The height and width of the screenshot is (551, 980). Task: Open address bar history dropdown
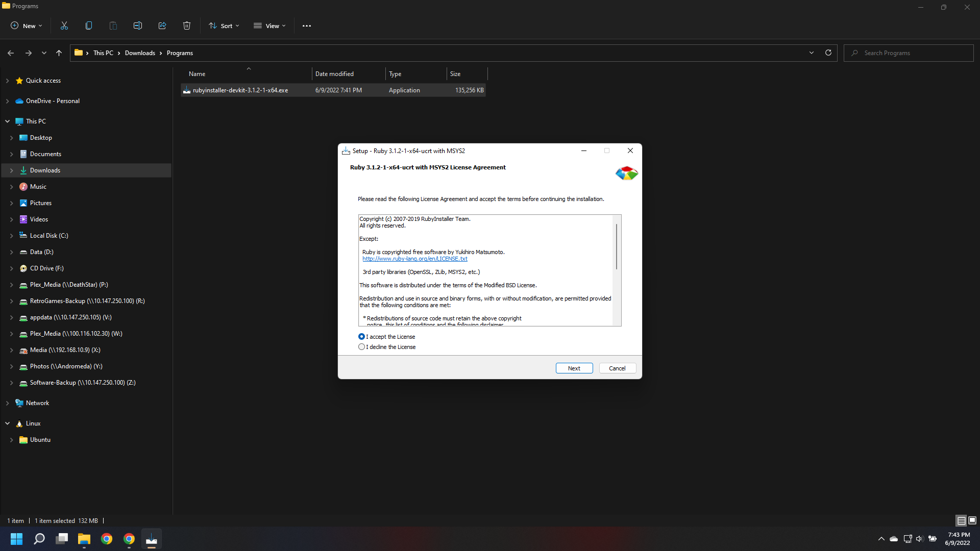812,53
